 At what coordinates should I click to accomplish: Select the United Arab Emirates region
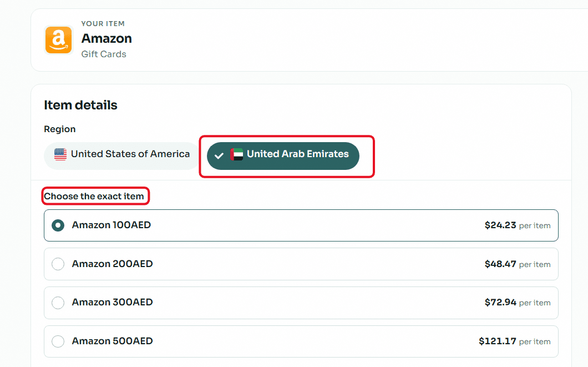tap(283, 155)
